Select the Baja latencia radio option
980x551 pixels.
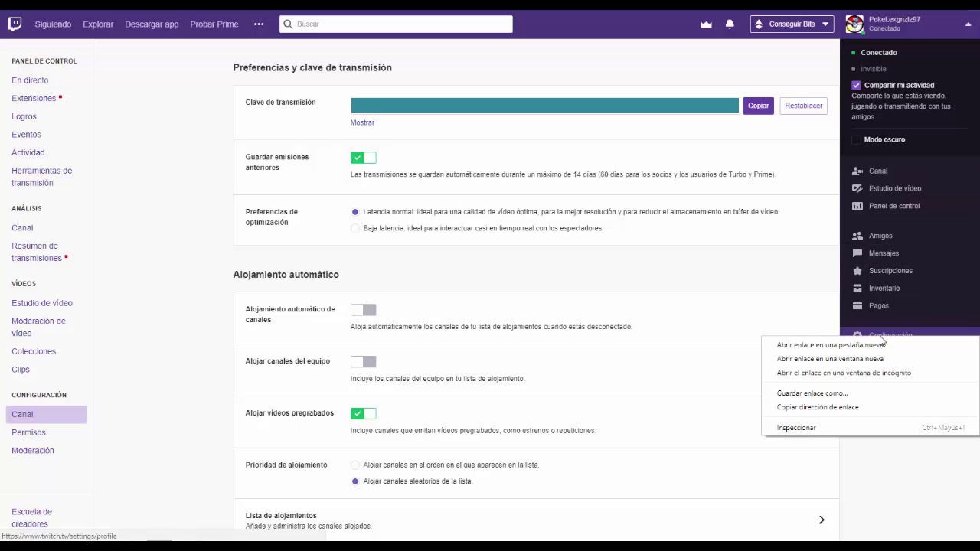click(355, 228)
